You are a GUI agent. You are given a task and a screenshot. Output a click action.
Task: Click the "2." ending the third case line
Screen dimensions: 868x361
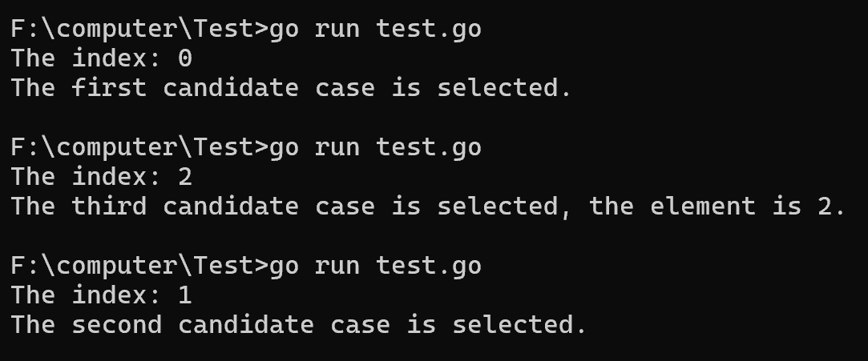(x=832, y=207)
